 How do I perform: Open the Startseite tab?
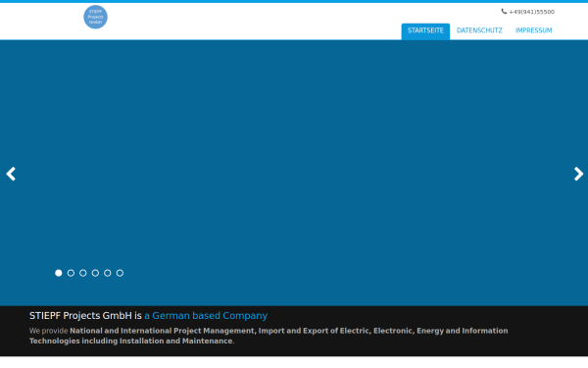click(x=425, y=31)
